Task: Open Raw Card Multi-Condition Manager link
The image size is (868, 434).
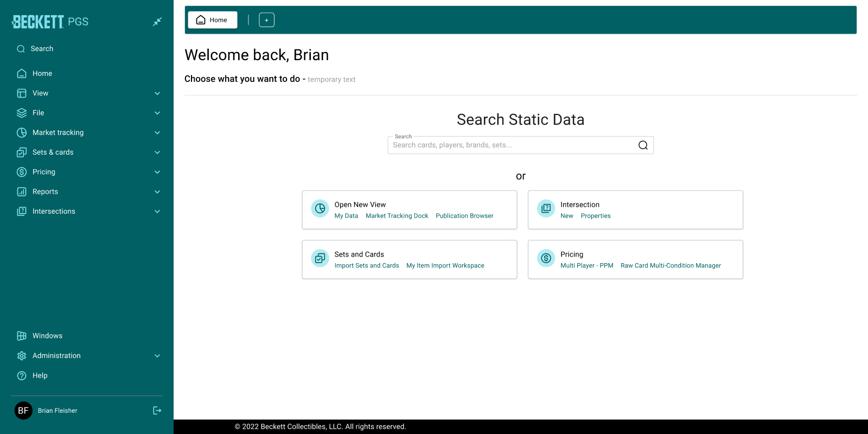Action: click(671, 266)
